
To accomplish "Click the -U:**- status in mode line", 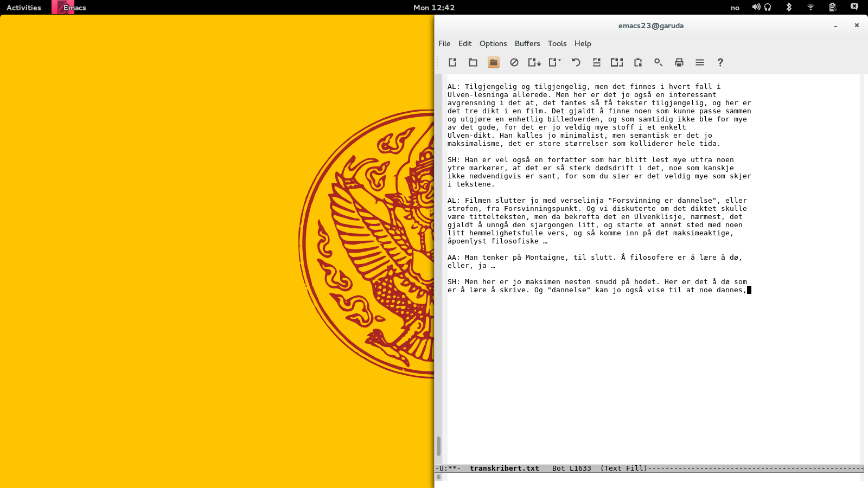I will (x=448, y=468).
